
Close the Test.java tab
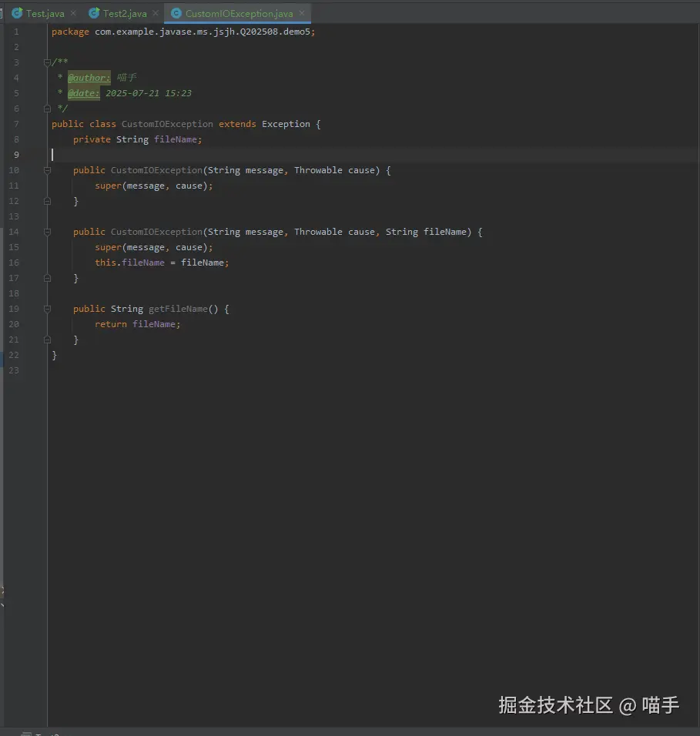(x=73, y=13)
